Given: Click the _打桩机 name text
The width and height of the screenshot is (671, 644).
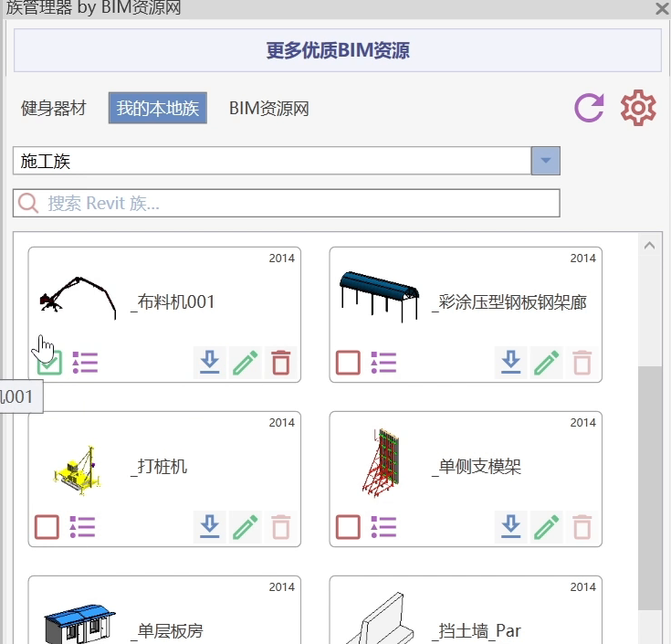Looking at the screenshot, I should (x=159, y=467).
